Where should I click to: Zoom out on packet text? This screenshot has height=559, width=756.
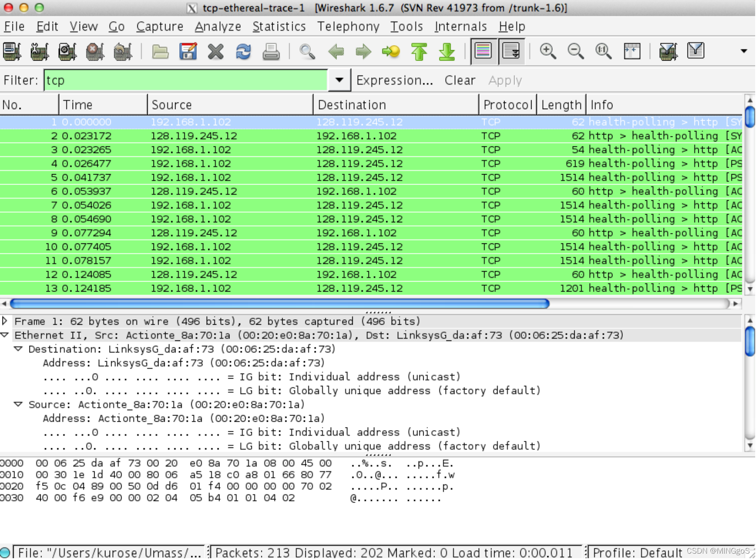point(576,51)
